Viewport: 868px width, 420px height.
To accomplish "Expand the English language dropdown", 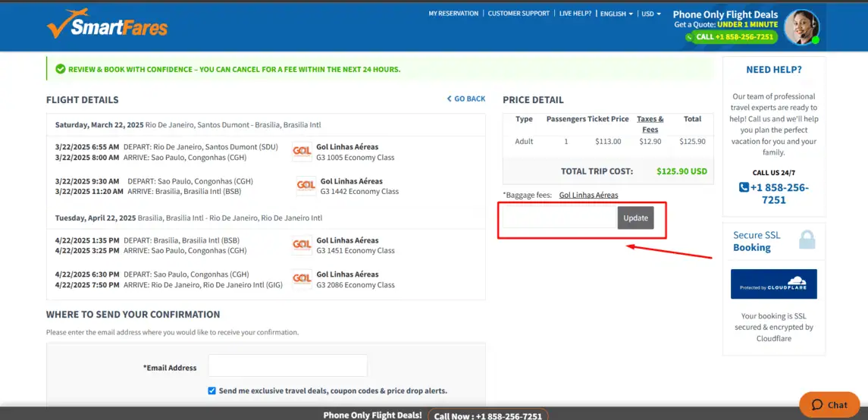I will tap(616, 14).
